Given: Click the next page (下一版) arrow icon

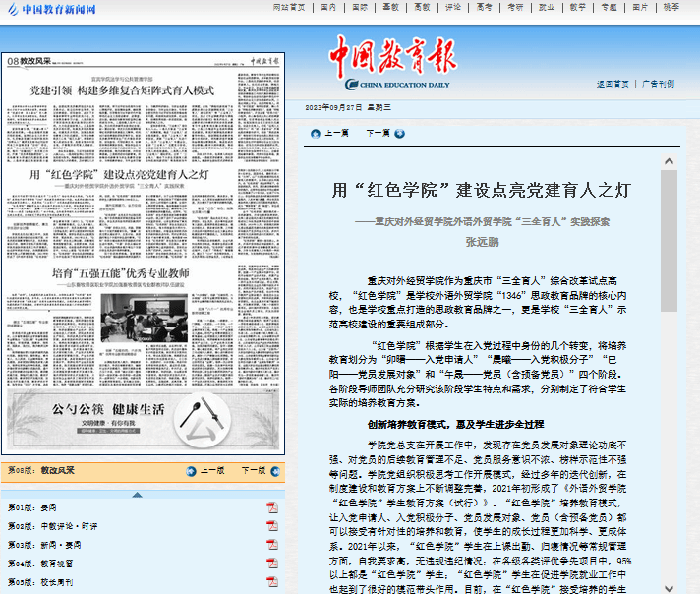Looking at the screenshot, I should click(x=273, y=471).
